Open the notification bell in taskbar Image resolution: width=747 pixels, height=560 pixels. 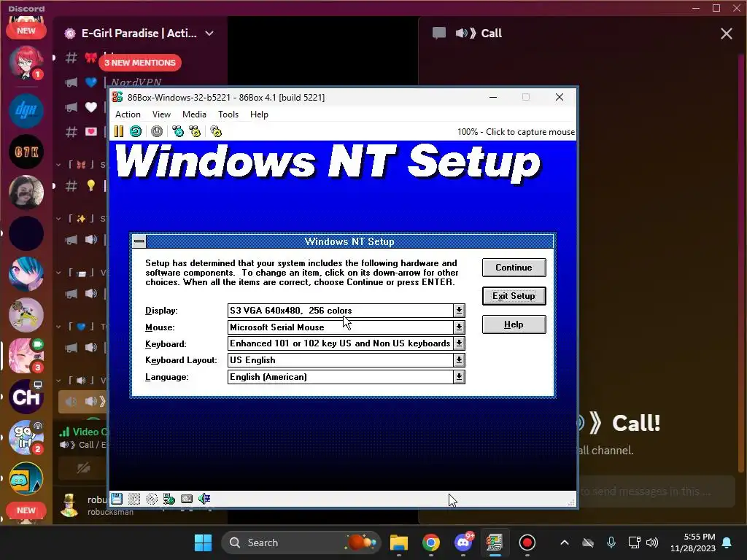click(727, 542)
